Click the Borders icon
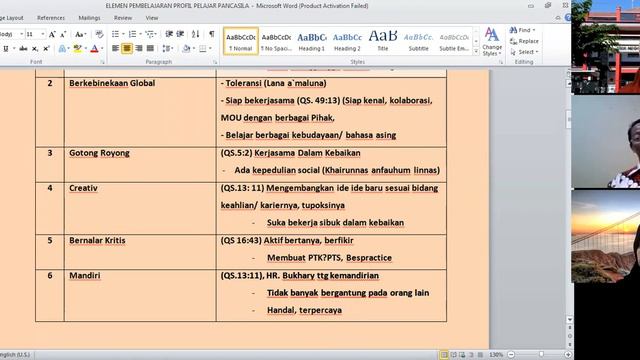Viewport: 640px width, 360px height. [x=202, y=49]
